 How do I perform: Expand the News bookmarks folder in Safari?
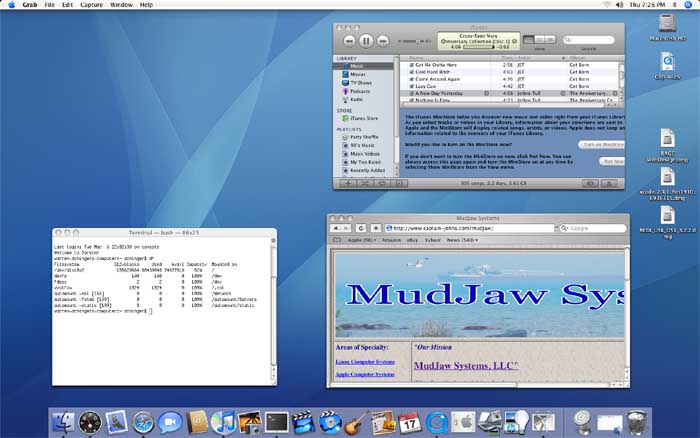tap(461, 240)
